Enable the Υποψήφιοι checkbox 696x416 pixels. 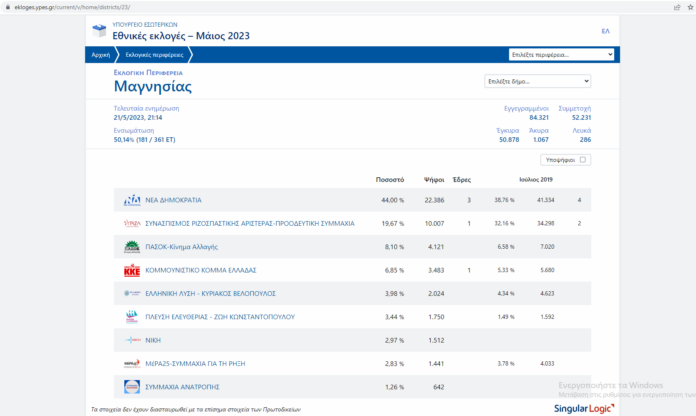tap(584, 159)
